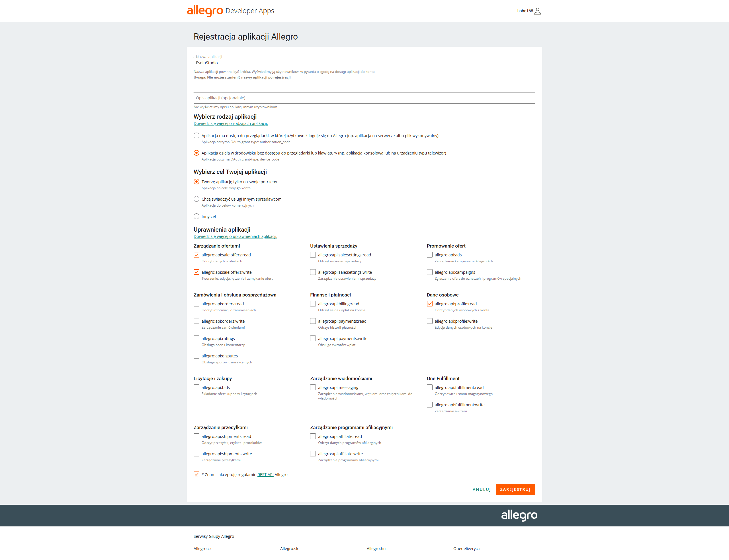The height and width of the screenshot is (560, 729).
Task: Enable the allegro:api:ratings checkbox
Action: point(196,338)
